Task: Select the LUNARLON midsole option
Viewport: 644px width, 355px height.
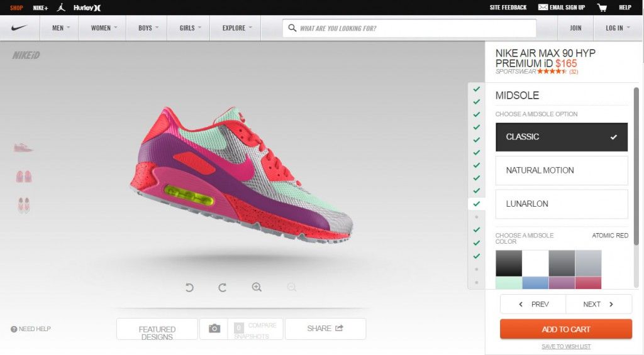Action: point(562,204)
